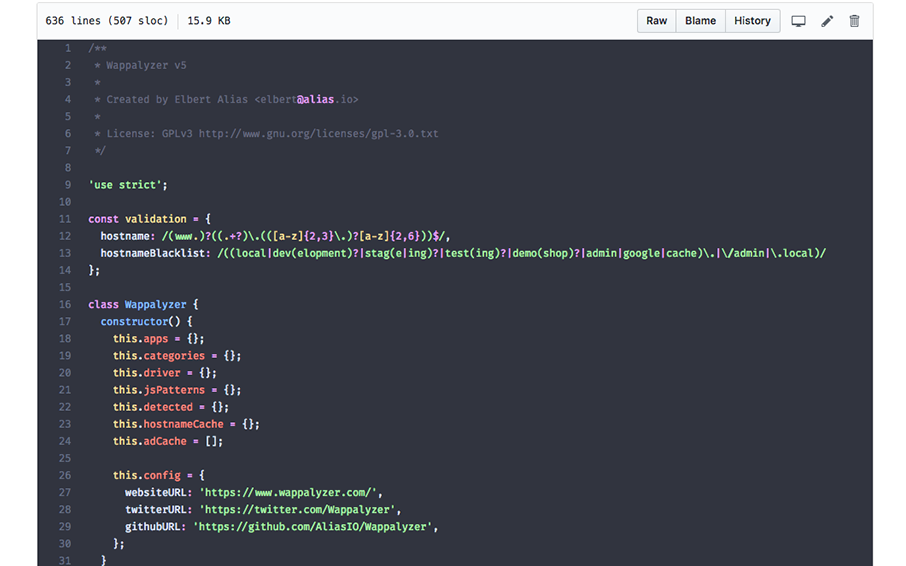Open the Raw file view
Image resolution: width=906 pixels, height=566 pixels.
pyautogui.click(x=656, y=21)
